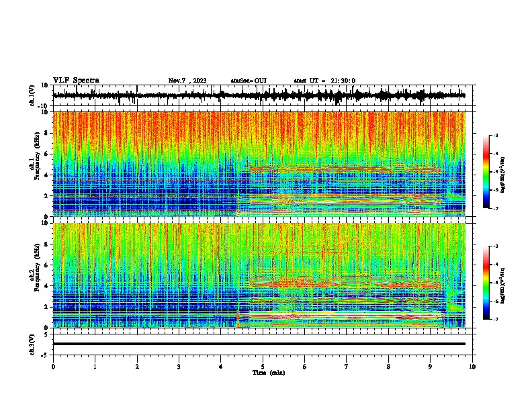Click time axis tick label "4"
The image size is (532, 411).
[221, 367]
